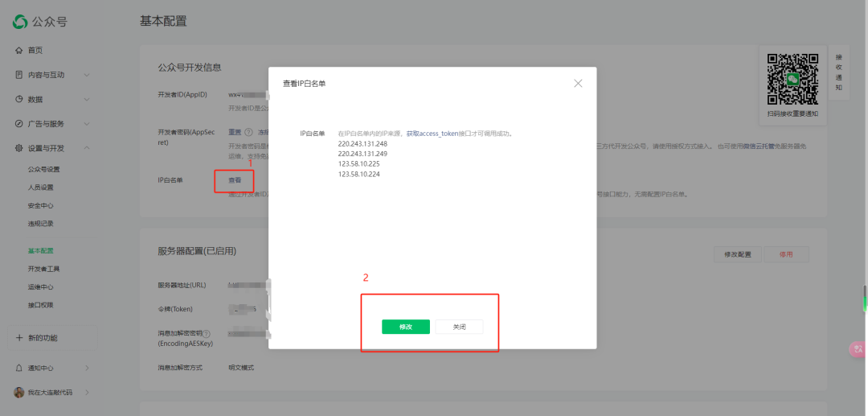Open 开发者工具 submenu item

(43, 269)
